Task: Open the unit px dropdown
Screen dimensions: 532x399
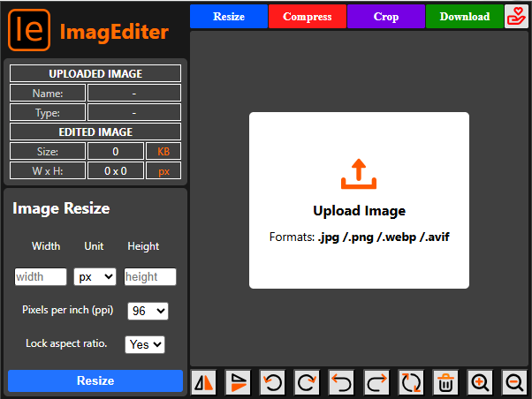Action: pyautogui.click(x=95, y=277)
